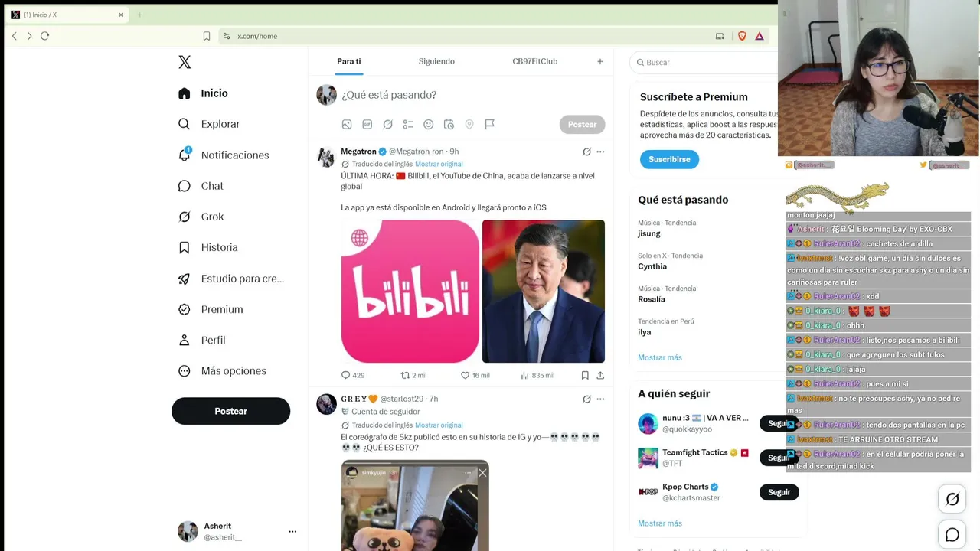Open the Instagram story image in GREY's post

coord(415,505)
